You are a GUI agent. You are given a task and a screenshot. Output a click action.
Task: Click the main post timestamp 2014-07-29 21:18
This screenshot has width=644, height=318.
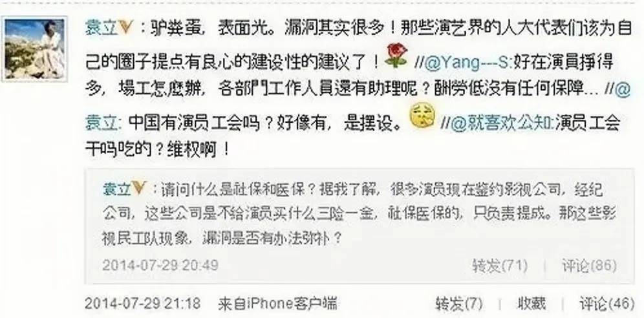pyautogui.click(x=142, y=304)
